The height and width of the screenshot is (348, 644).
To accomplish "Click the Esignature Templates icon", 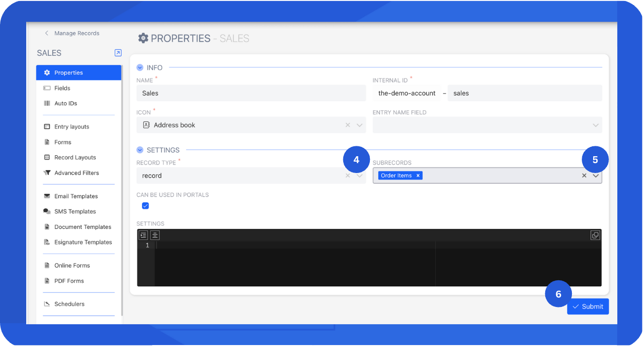I will click(47, 242).
